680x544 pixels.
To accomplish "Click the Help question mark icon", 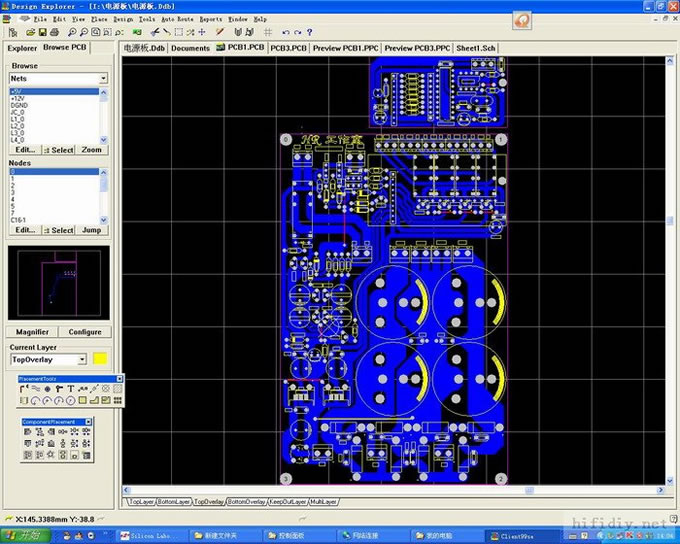I will [310, 32].
